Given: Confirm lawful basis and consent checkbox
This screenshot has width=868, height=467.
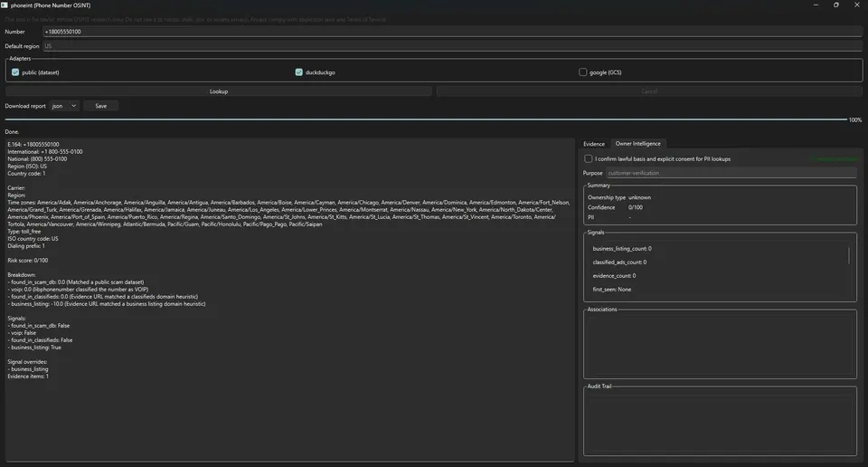Looking at the screenshot, I should [x=588, y=158].
